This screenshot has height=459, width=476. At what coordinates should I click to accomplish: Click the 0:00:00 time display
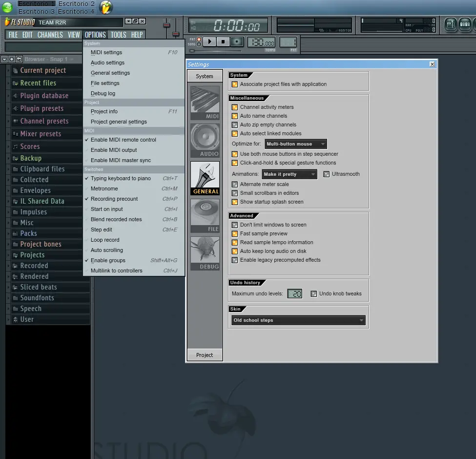pos(228,25)
